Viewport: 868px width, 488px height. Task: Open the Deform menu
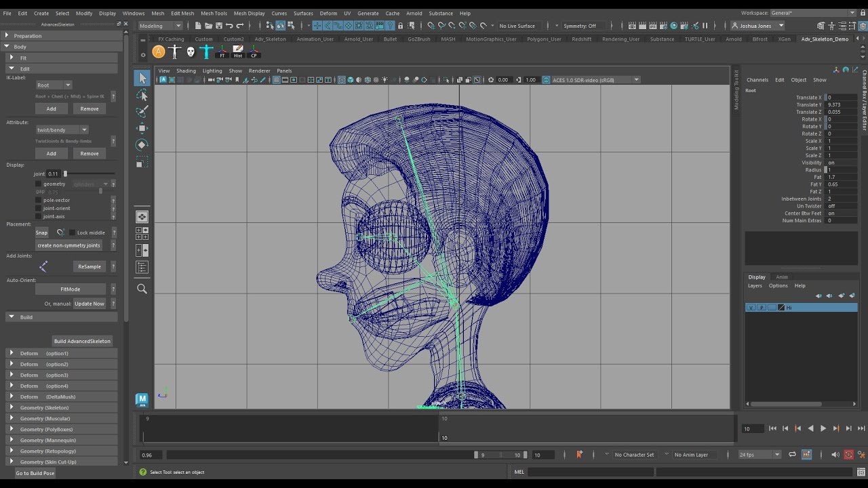[328, 13]
